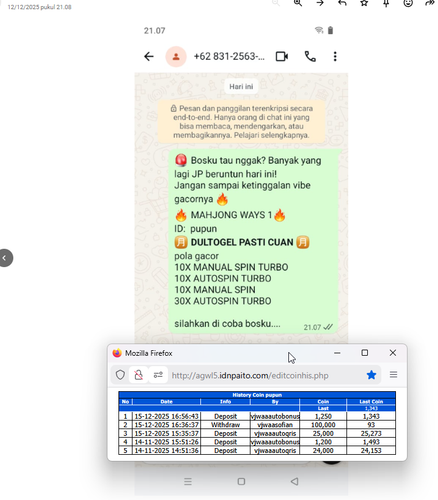Open the Firefox hamburger menu
Screen dimensions: 438x500
pyautogui.click(x=393, y=375)
